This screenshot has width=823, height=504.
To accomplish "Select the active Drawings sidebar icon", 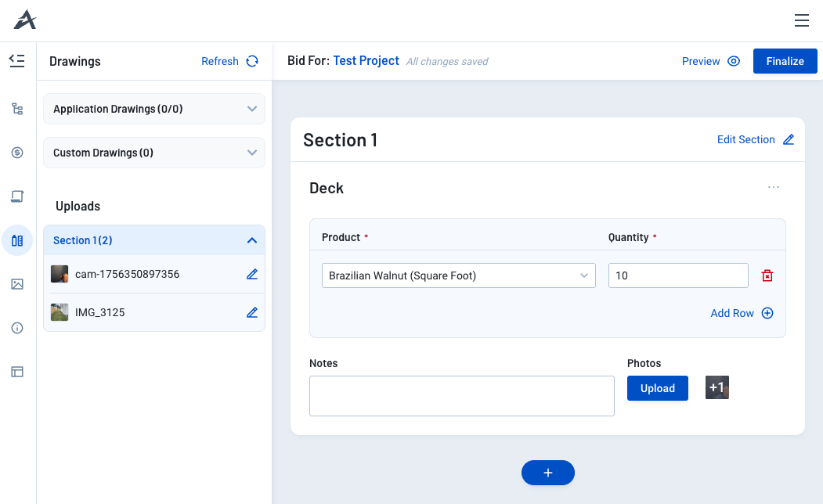I will [x=17, y=240].
